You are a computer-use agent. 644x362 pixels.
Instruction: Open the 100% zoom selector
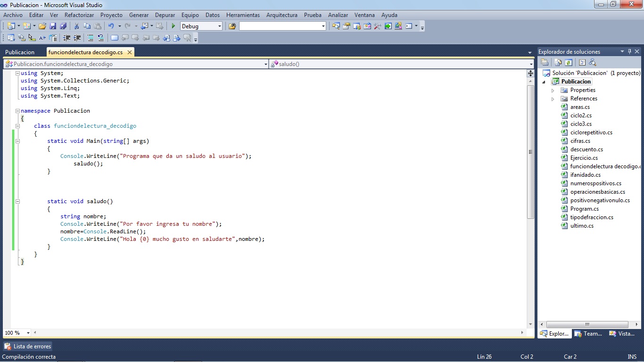tap(17, 332)
